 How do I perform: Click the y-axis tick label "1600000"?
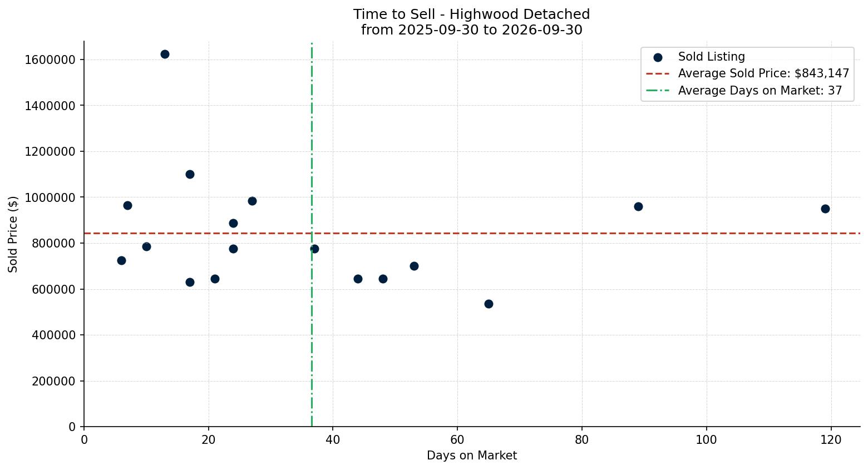pyautogui.click(x=50, y=60)
